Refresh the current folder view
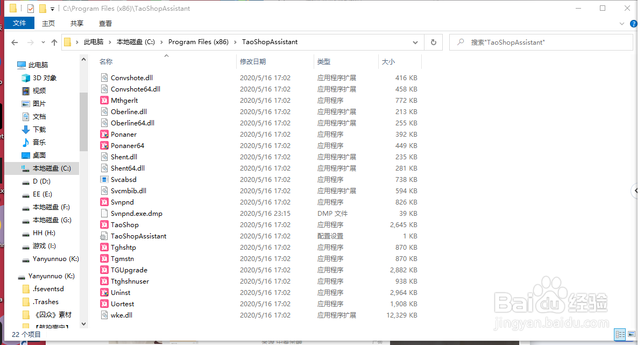Image resolution: width=644 pixels, height=345 pixels. coord(433,43)
